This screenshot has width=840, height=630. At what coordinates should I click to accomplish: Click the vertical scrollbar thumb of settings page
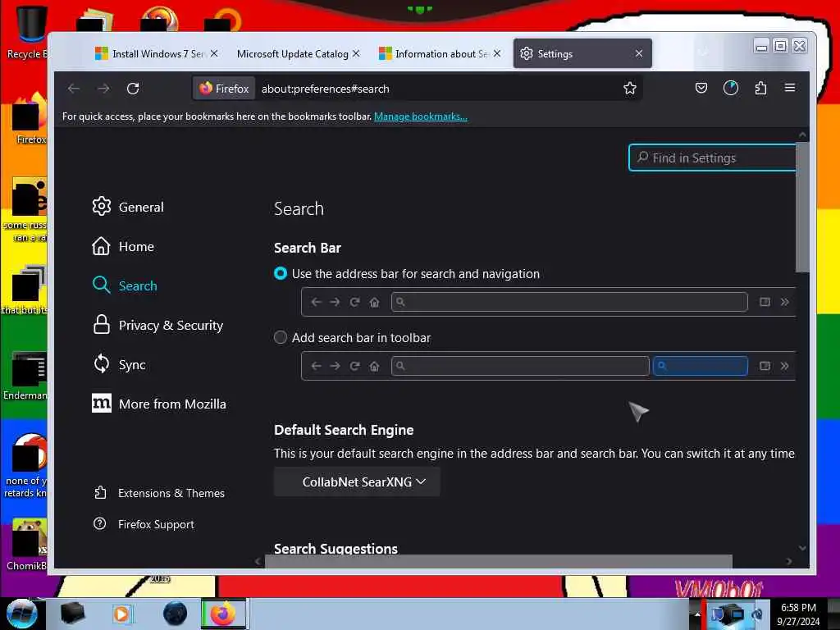[802, 208]
